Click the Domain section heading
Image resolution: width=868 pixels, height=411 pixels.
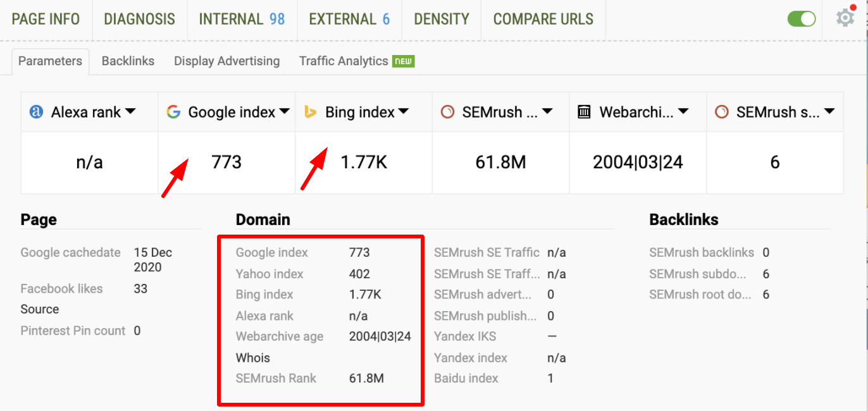coord(263,220)
